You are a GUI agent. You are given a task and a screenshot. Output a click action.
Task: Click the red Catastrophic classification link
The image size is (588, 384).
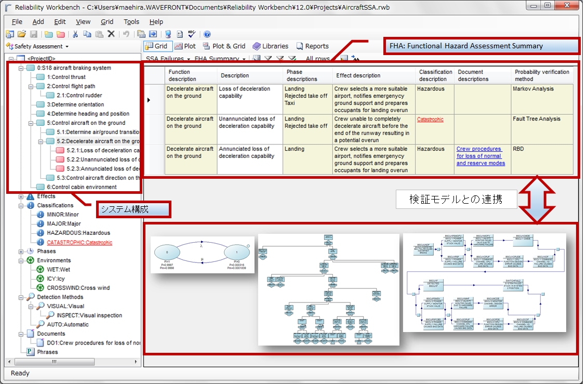(x=430, y=119)
